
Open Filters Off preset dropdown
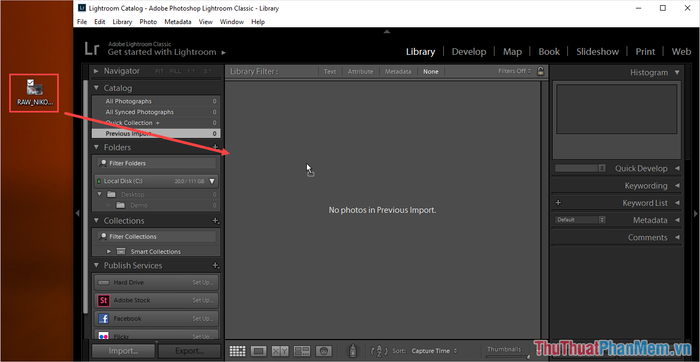pyautogui.click(x=515, y=71)
